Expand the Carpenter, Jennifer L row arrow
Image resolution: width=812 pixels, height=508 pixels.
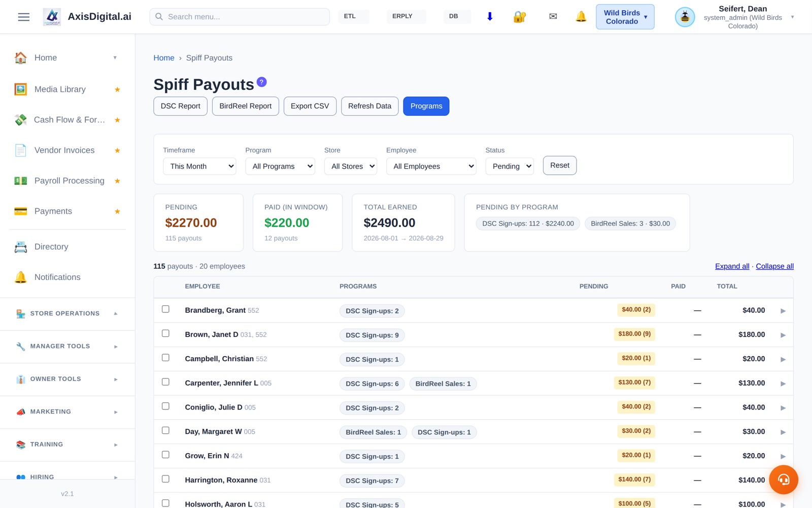point(783,384)
